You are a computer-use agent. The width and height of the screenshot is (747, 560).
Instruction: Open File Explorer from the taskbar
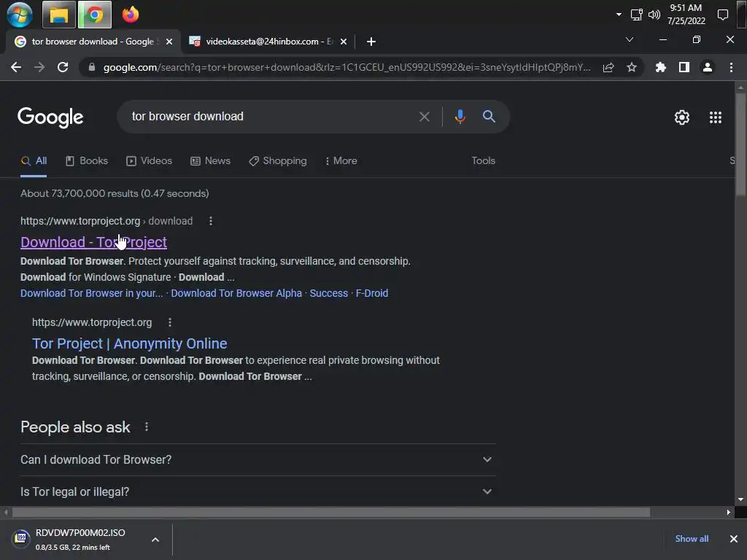click(x=58, y=15)
